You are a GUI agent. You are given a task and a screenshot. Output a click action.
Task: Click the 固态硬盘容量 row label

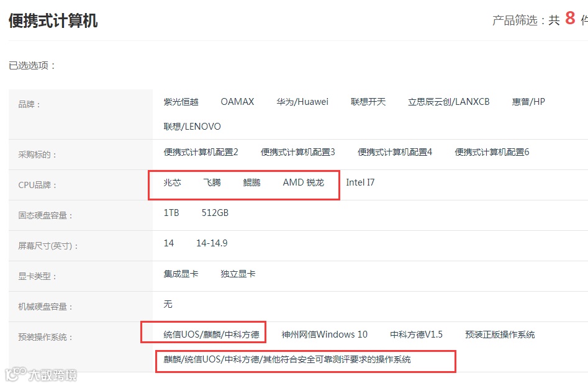(45, 215)
